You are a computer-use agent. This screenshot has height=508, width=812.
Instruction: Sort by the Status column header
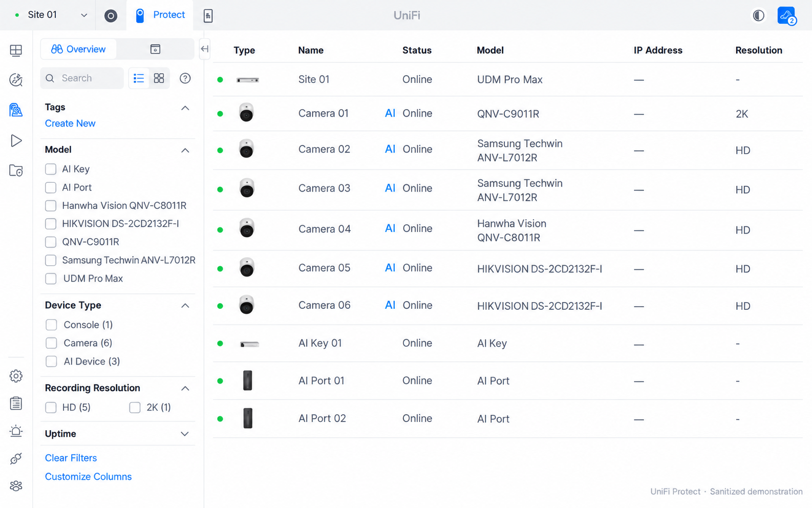pyautogui.click(x=417, y=50)
